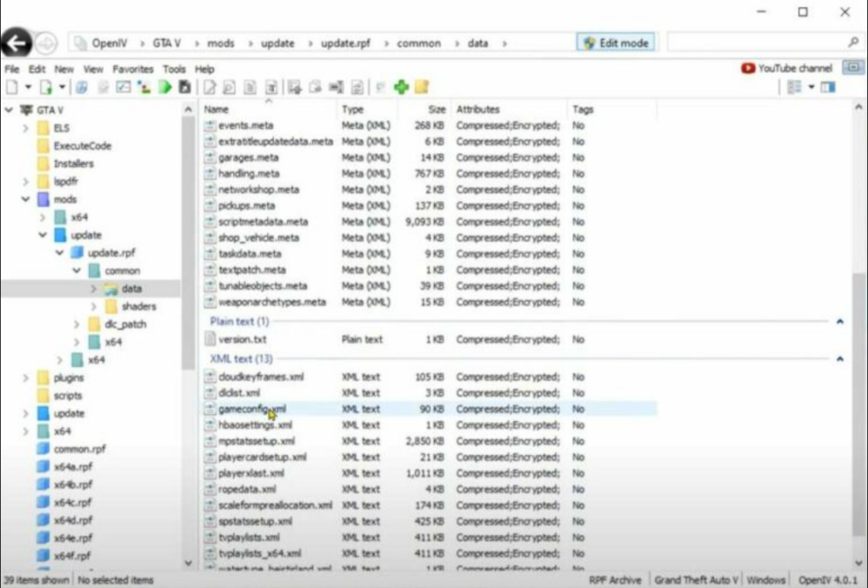Click the green plus icon to add files
Screen dimensions: 868x588
pyautogui.click(x=401, y=86)
